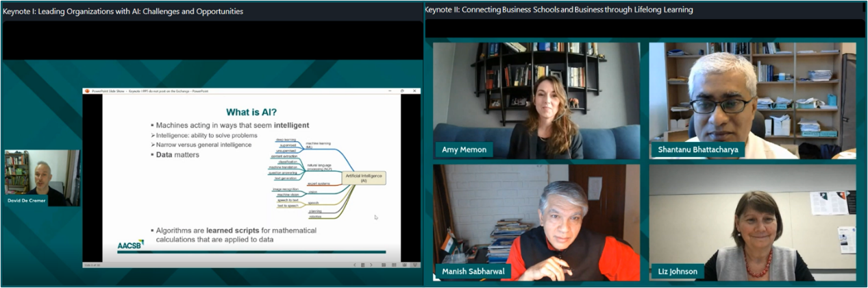Click the AACSB logo on the slide

(131, 245)
